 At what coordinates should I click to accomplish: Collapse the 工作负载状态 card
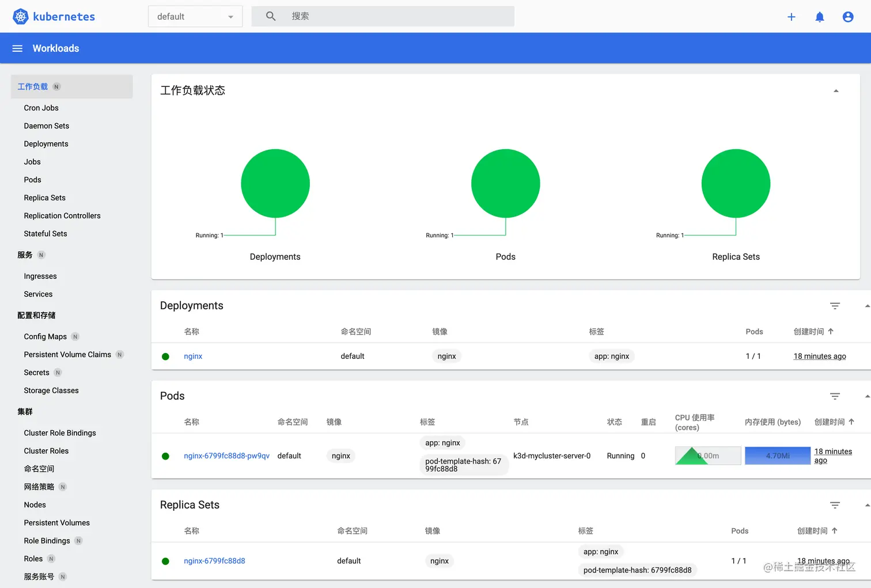click(836, 91)
